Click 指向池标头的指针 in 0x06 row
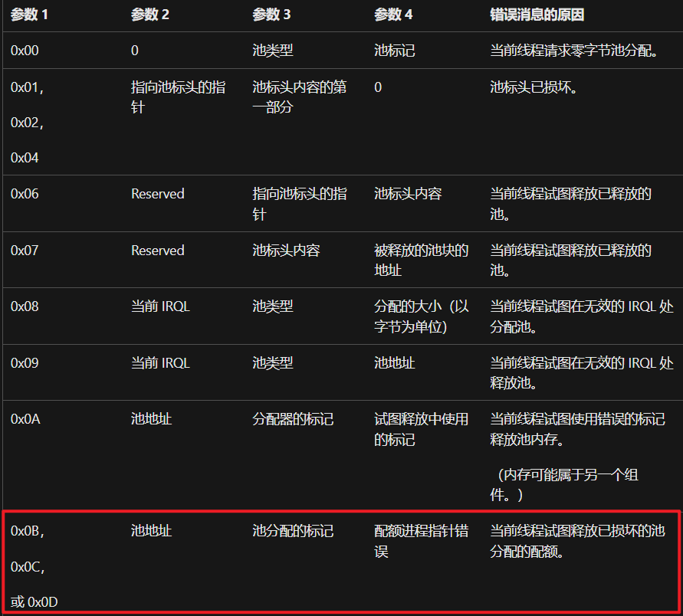The image size is (683, 616). (x=299, y=204)
